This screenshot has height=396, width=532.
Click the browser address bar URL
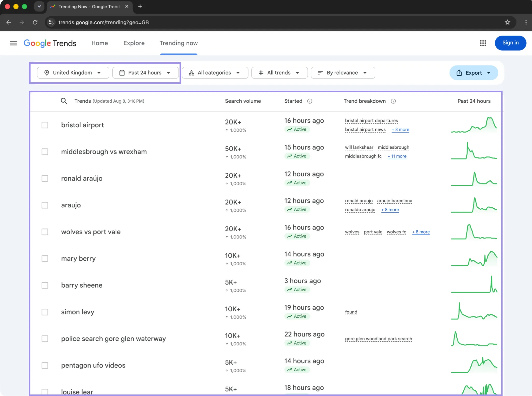point(104,22)
